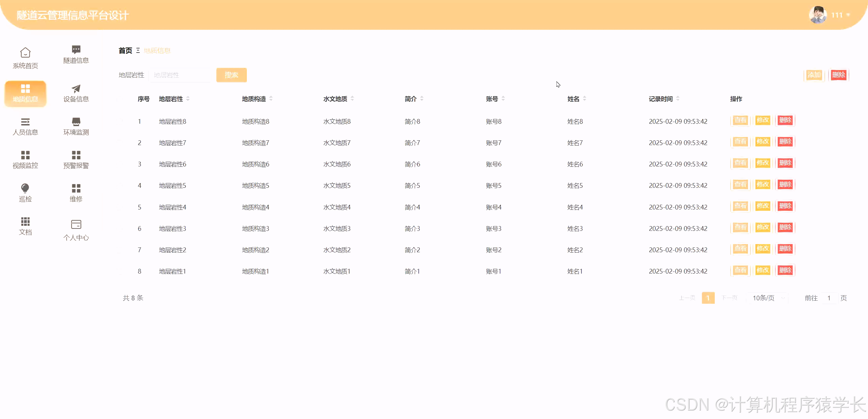Open 系统首页 home icon in sidebar
868x419 pixels.
coord(25,53)
